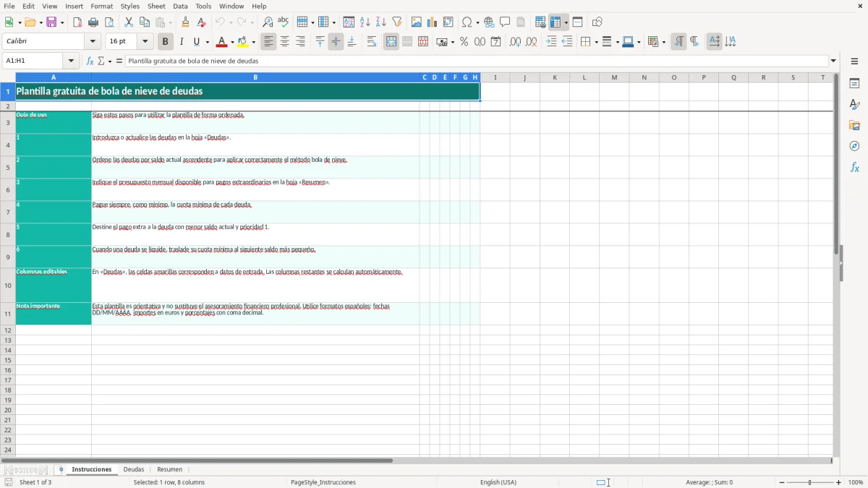Switch to the Resumen sheet tab

click(170, 469)
